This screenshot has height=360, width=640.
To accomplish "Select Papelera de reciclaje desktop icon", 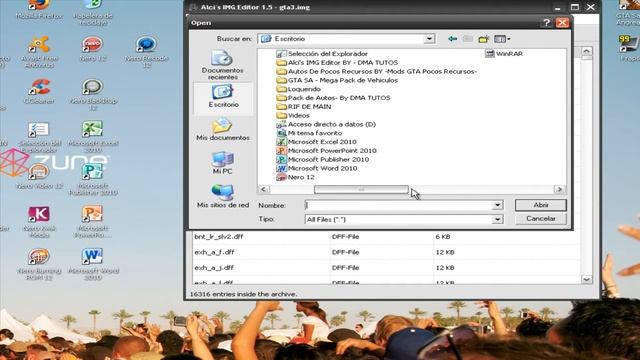I will [x=93, y=12].
